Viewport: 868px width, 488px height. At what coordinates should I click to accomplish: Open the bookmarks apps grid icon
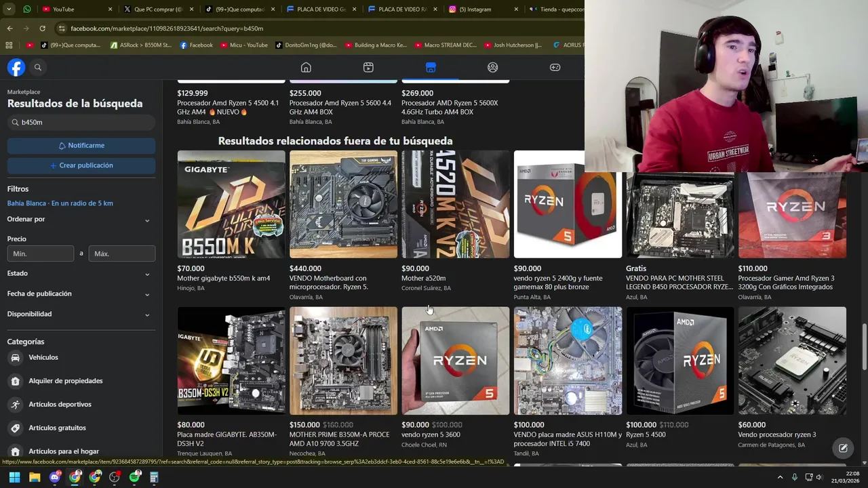tap(9, 45)
